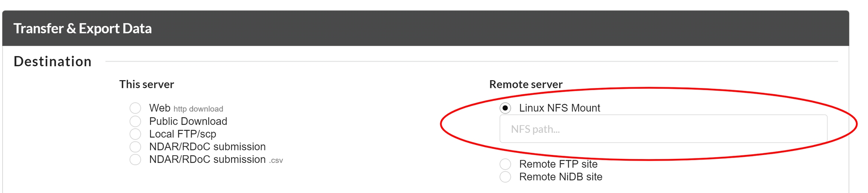Click the "Remote NiDB site" label text
Screen dimensions: 868x193
[561, 177]
